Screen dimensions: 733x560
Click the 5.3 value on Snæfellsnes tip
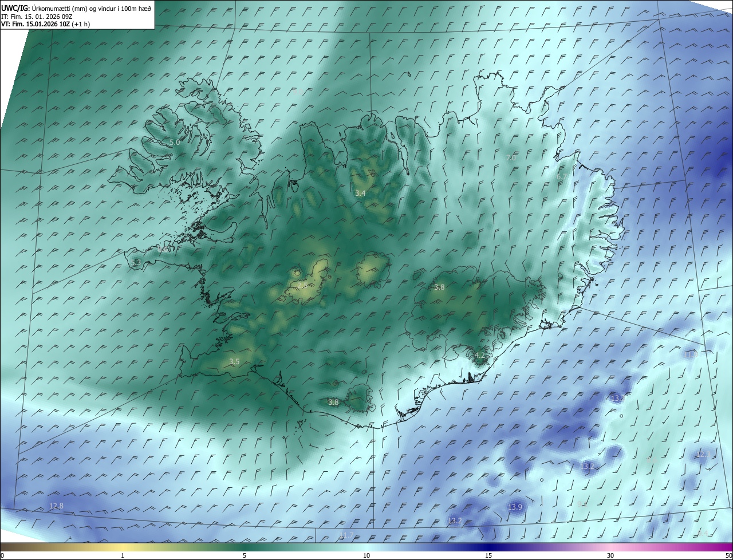point(136,263)
